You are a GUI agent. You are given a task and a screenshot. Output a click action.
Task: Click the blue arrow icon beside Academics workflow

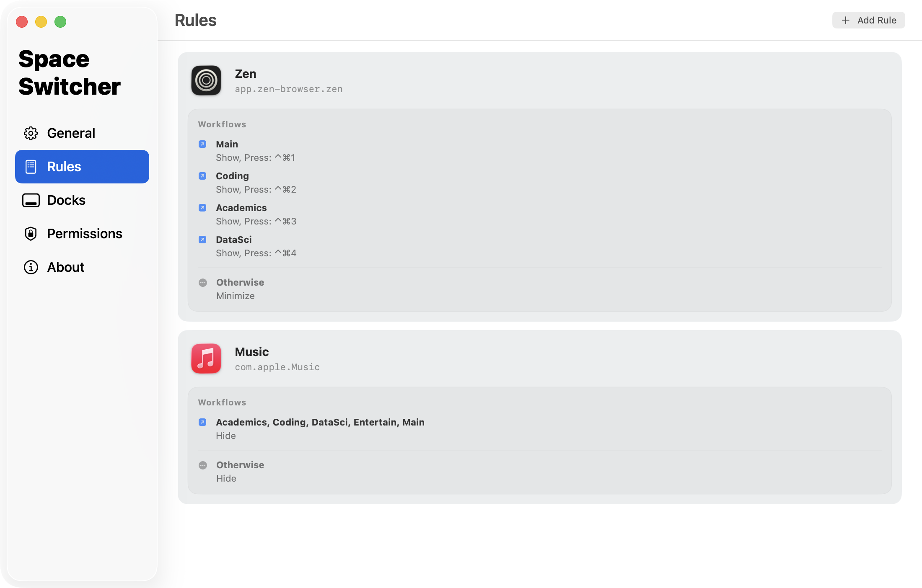coord(202,208)
